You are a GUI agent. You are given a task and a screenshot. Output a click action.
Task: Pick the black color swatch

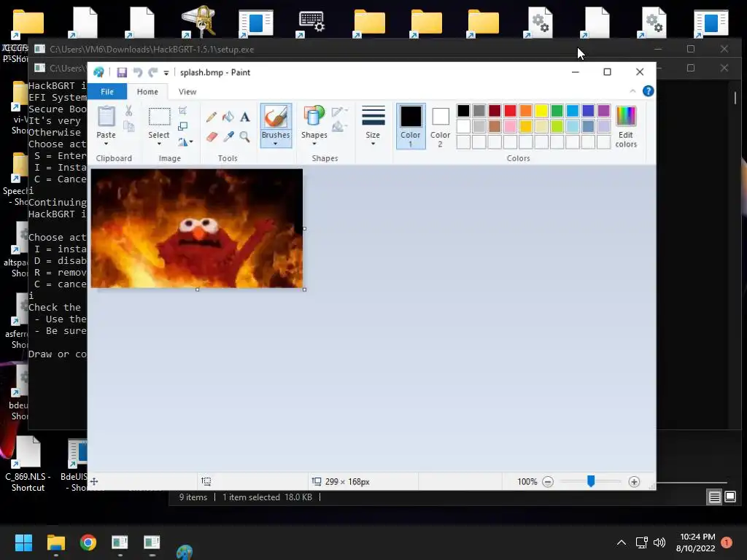[x=463, y=111]
